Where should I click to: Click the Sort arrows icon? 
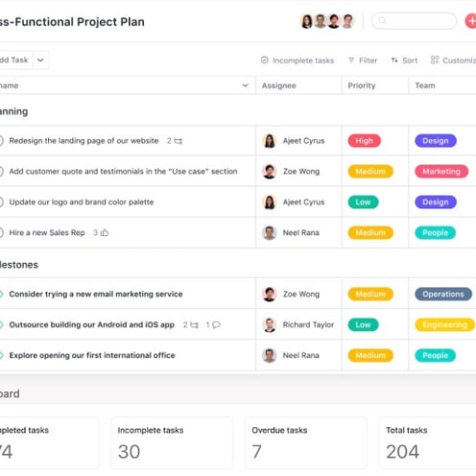click(x=394, y=60)
